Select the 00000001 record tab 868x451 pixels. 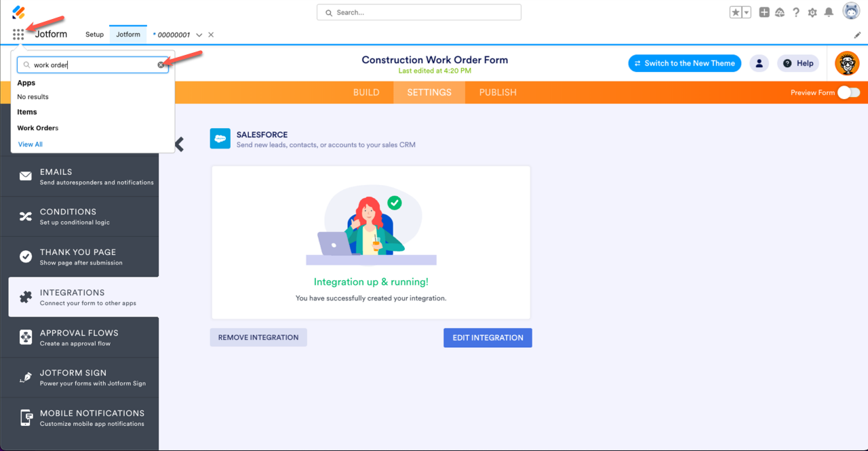pos(172,35)
